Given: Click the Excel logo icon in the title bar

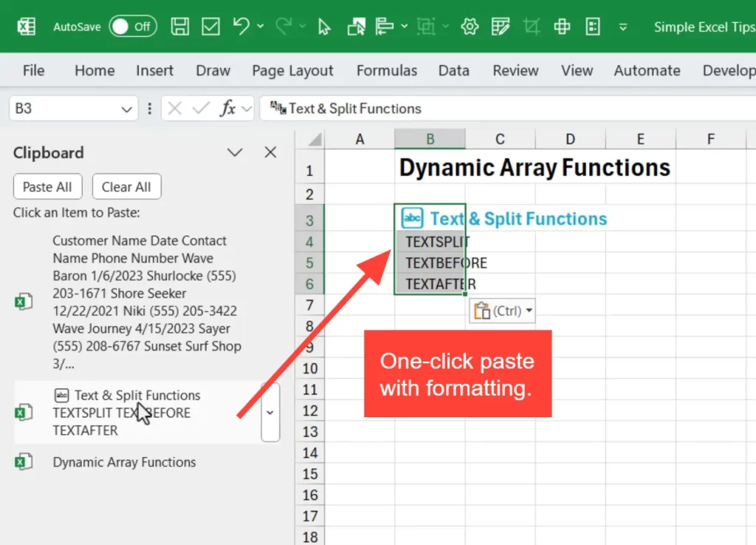Looking at the screenshot, I should click(27, 27).
